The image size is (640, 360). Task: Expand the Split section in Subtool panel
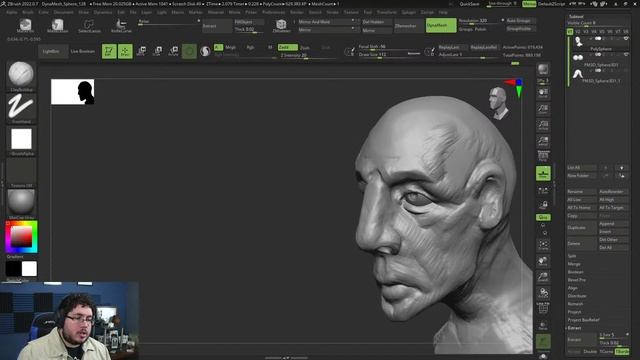click(x=572, y=256)
